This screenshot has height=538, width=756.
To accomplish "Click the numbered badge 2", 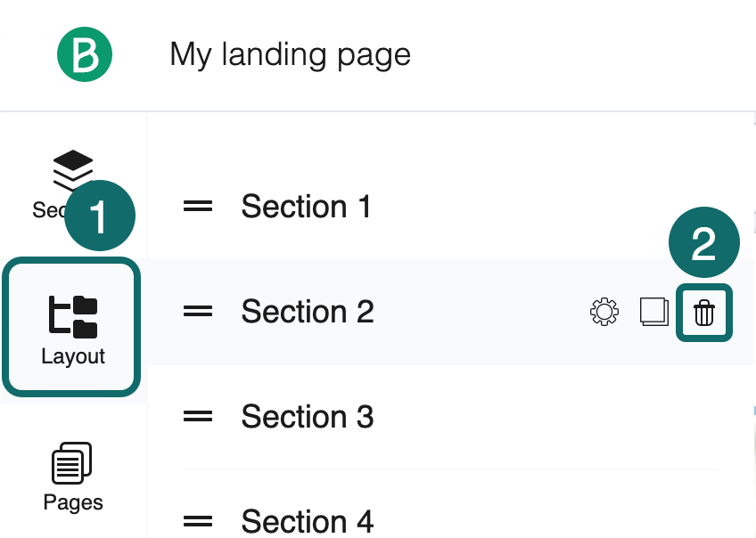I will [x=704, y=244].
